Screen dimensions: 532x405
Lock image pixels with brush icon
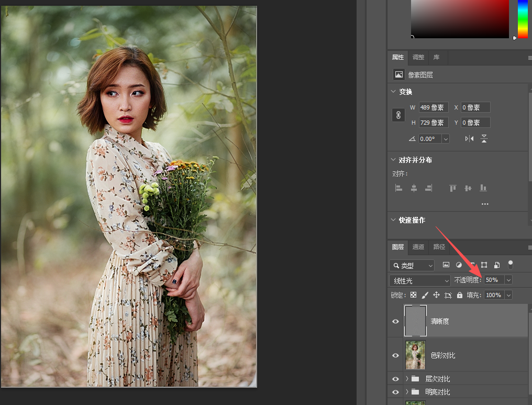point(425,295)
